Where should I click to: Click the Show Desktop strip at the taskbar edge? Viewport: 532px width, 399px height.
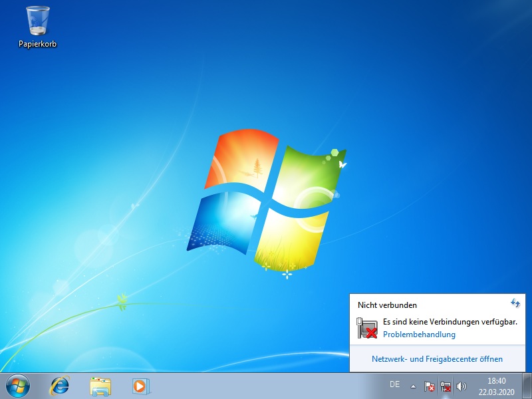click(527, 386)
